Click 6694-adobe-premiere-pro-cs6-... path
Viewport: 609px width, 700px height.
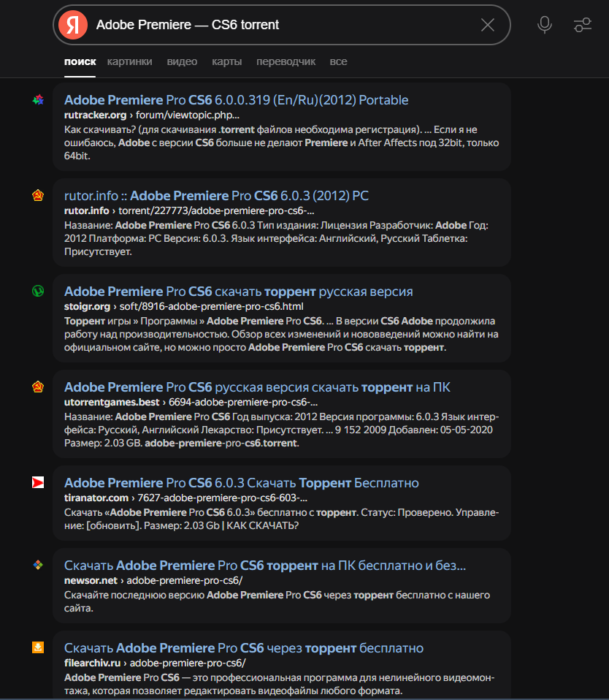(242, 402)
